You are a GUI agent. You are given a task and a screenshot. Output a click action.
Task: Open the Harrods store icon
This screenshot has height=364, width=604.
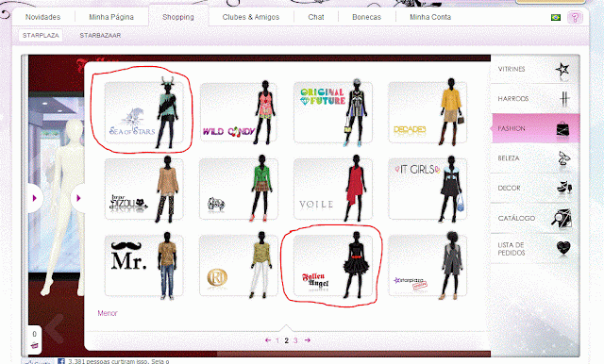pyautogui.click(x=564, y=99)
